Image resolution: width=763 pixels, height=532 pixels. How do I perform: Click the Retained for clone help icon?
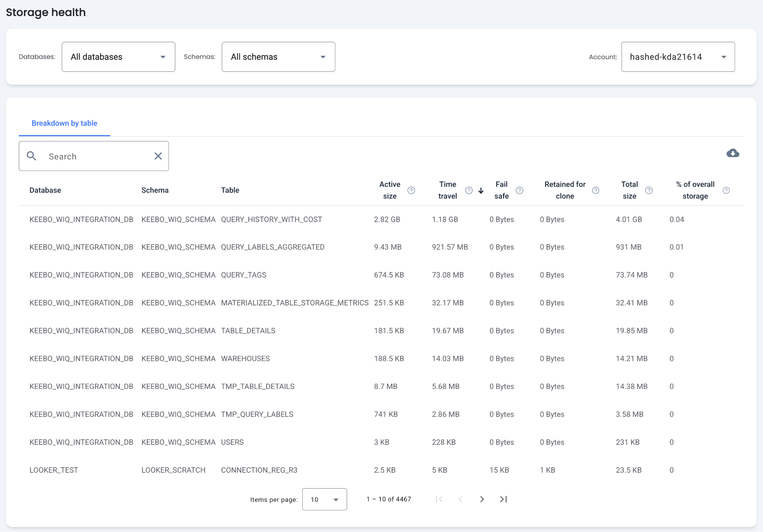(595, 190)
